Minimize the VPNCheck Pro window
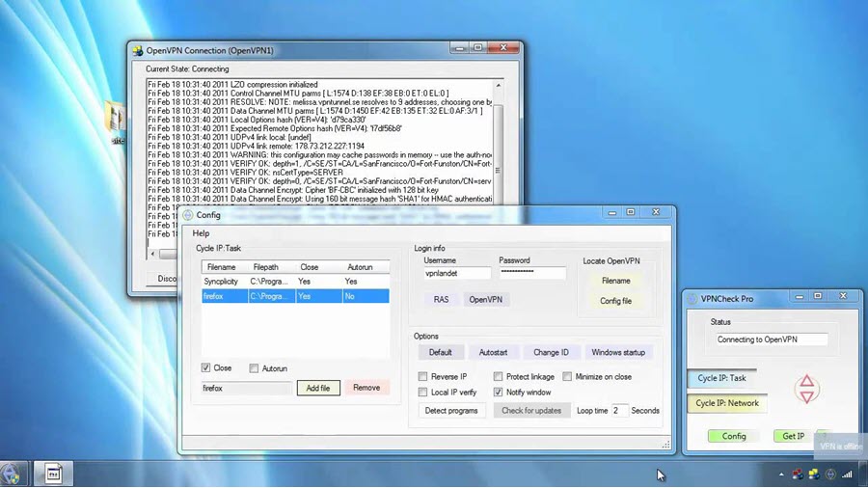 [800, 297]
